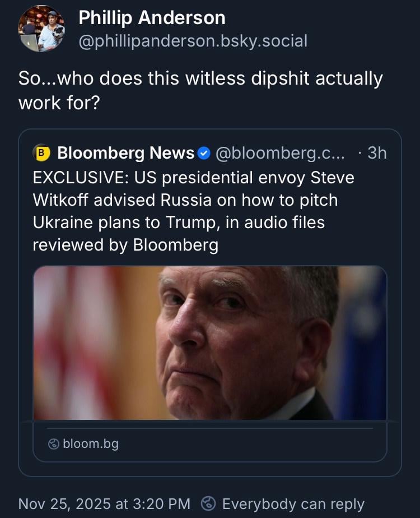
Task: Click the truncated @bloomberg.c... handle
Action: pyautogui.click(x=280, y=152)
